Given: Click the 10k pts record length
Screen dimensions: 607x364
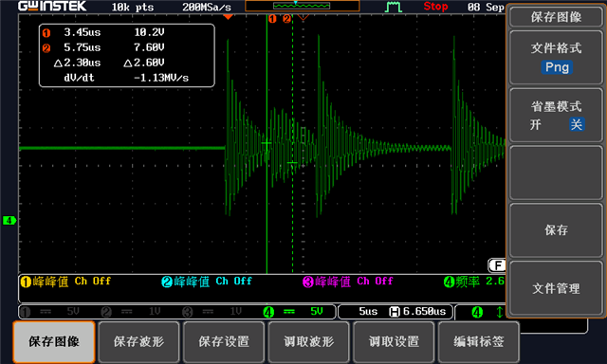Looking at the screenshot, I should pyautogui.click(x=133, y=7).
